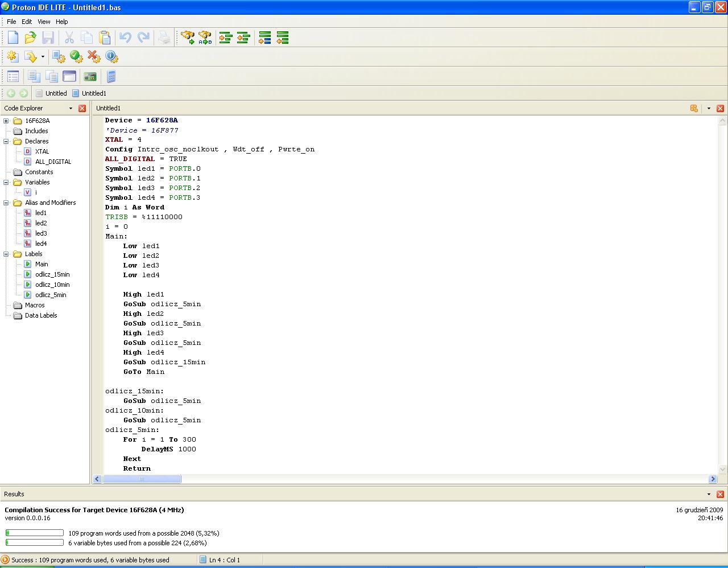The height and width of the screenshot is (568, 728).
Task: Open the Help menu
Action: 61,22
